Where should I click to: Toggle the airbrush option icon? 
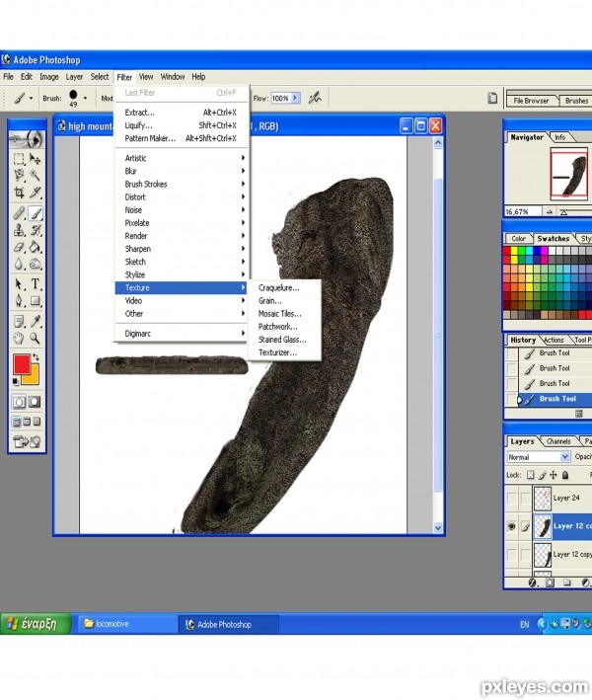(315, 98)
